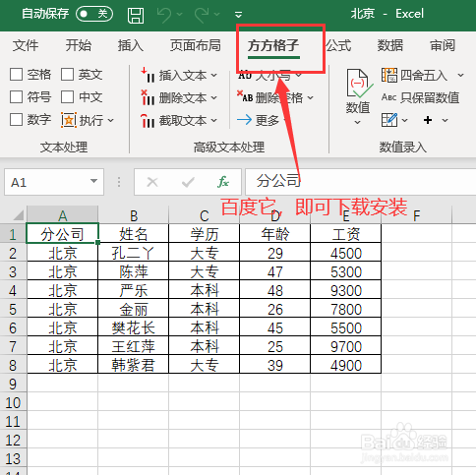Image resolution: width=476 pixels, height=475 pixels.
Task: Click the 插入文本 icon
Action: tap(148, 75)
